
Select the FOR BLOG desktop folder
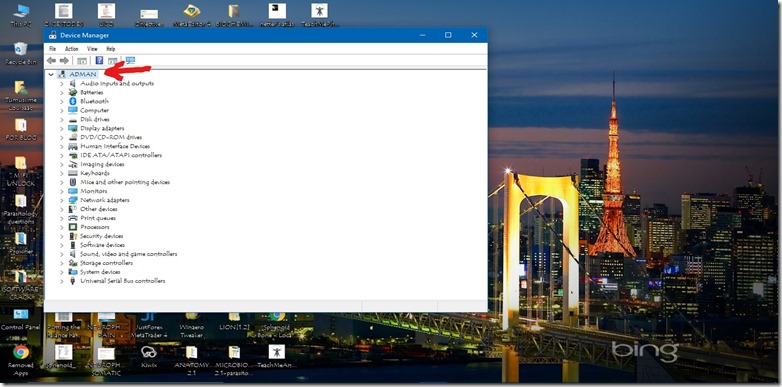[x=20, y=130]
